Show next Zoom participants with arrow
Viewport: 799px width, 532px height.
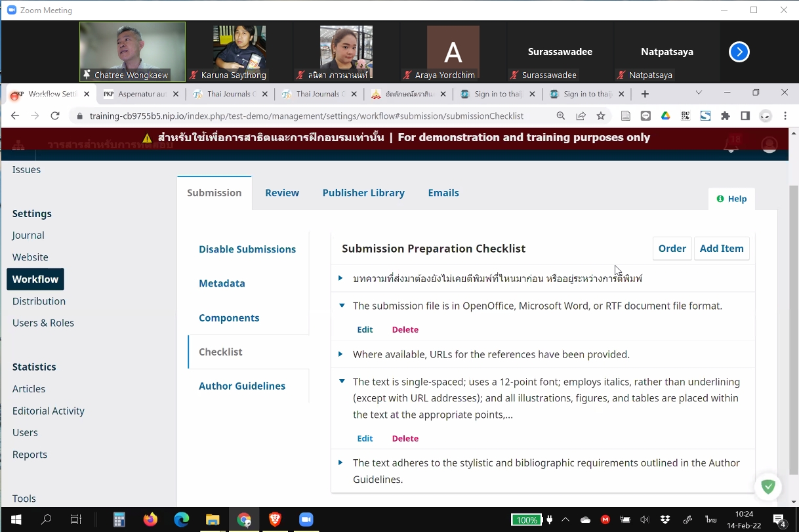[x=739, y=52]
